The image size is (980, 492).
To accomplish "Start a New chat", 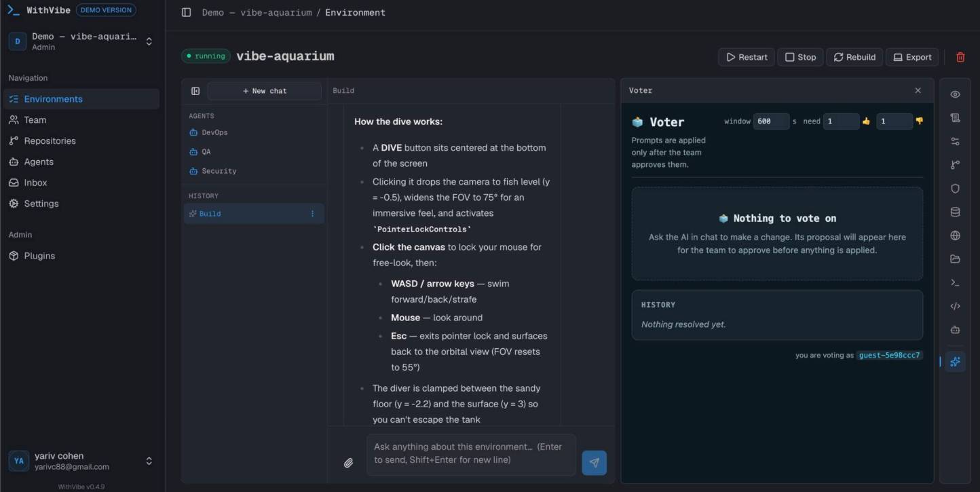I will (x=265, y=91).
